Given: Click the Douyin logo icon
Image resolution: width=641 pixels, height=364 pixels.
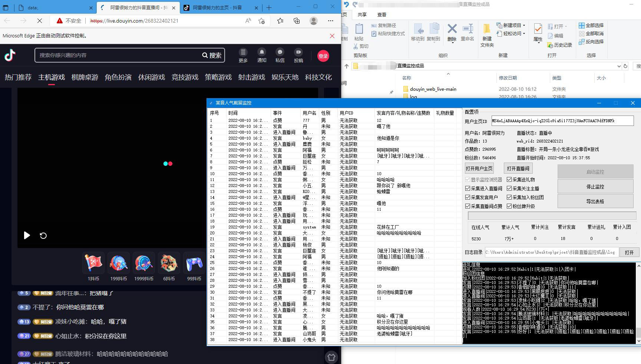Looking at the screenshot, I should coord(10,55).
